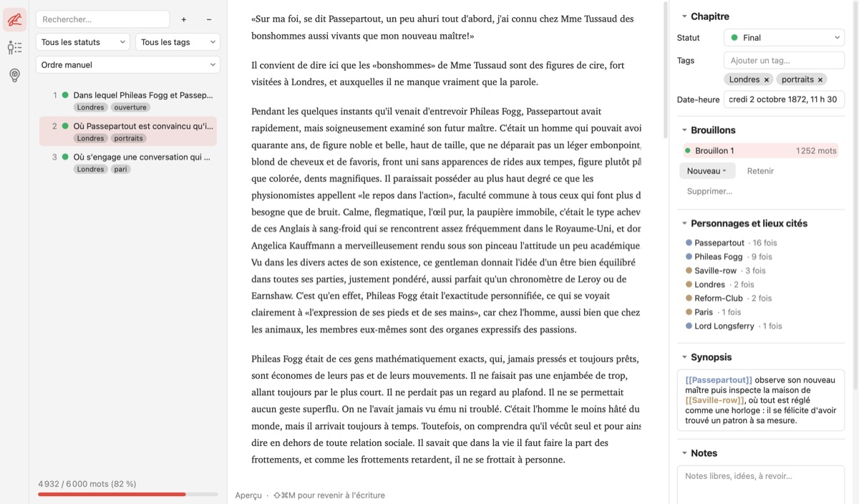Select chapter 1 'Dans lequel Phileas Fogg'
859x504 pixels.
pos(128,100)
